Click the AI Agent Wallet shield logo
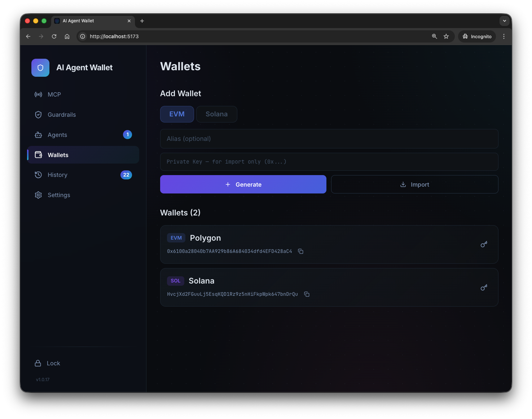The width and height of the screenshot is (532, 419). [x=40, y=68]
